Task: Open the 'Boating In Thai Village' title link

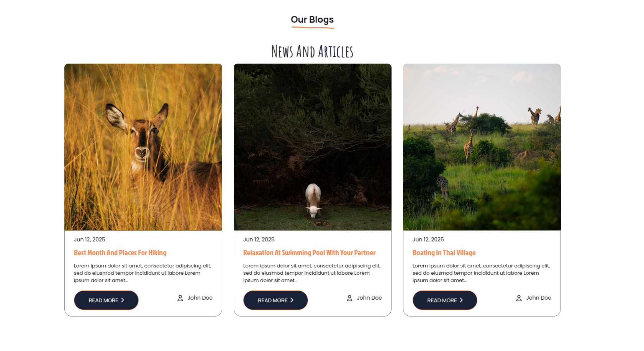Action: tap(444, 253)
